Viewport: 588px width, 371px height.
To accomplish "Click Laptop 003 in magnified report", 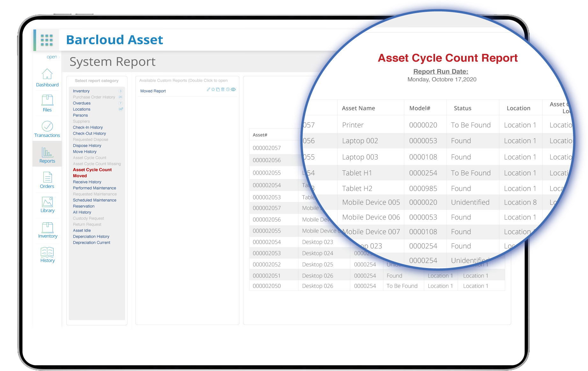I will (x=360, y=157).
